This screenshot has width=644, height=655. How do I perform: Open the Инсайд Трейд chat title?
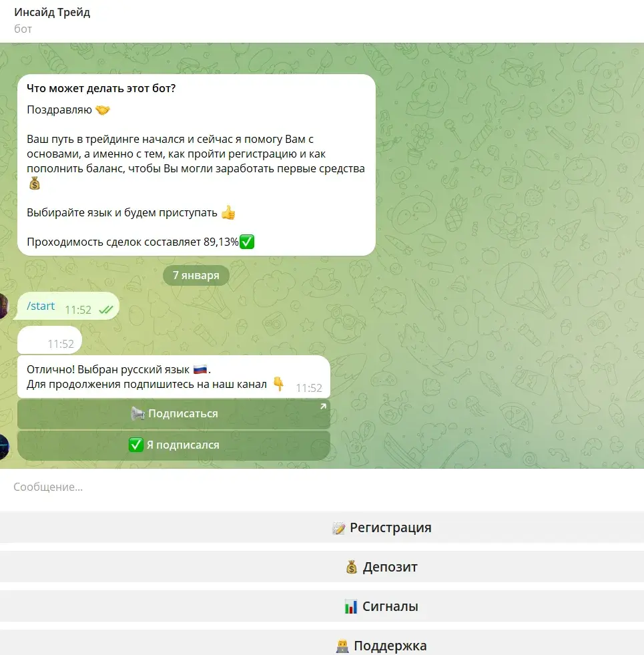[x=52, y=12]
